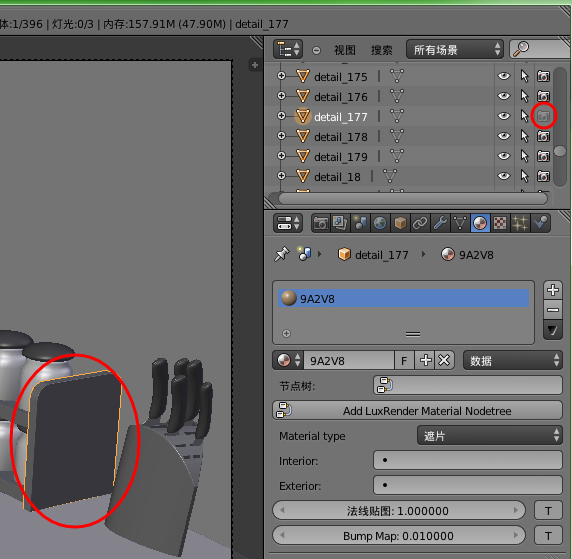Browse materials with sphere dropdown
Image resolution: width=572 pixels, height=559 pixels.
pyautogui.click(x=288, y=361)
